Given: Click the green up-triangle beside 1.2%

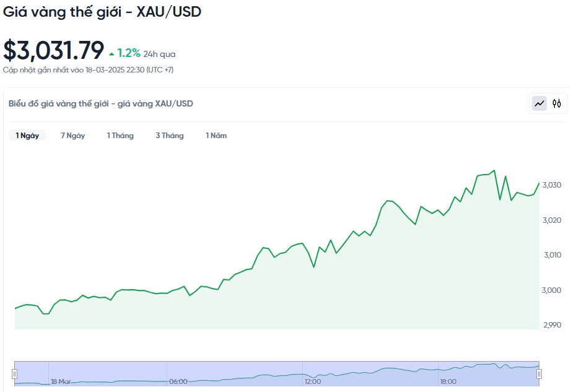Looking at the screenshot, I should coord(111,54).
